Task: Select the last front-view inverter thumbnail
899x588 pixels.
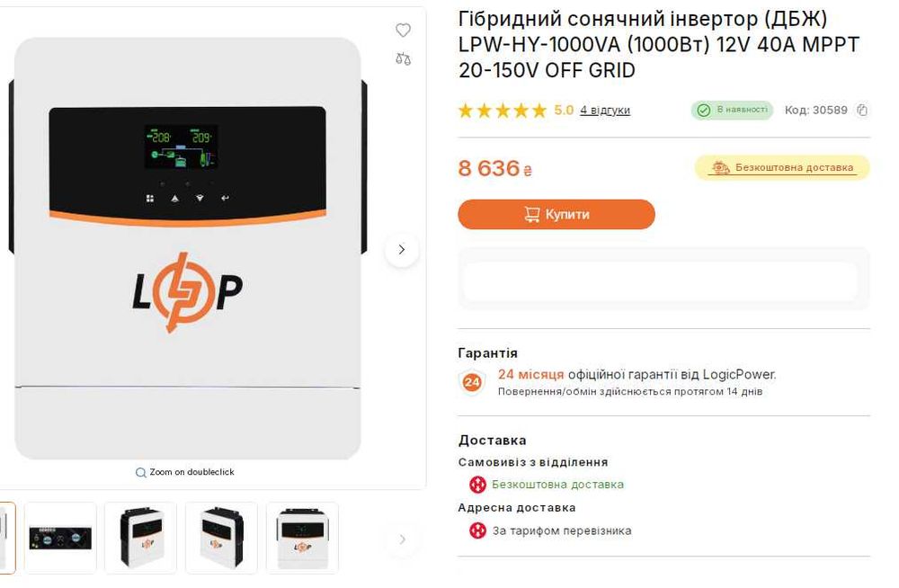Action: point(302,538)
